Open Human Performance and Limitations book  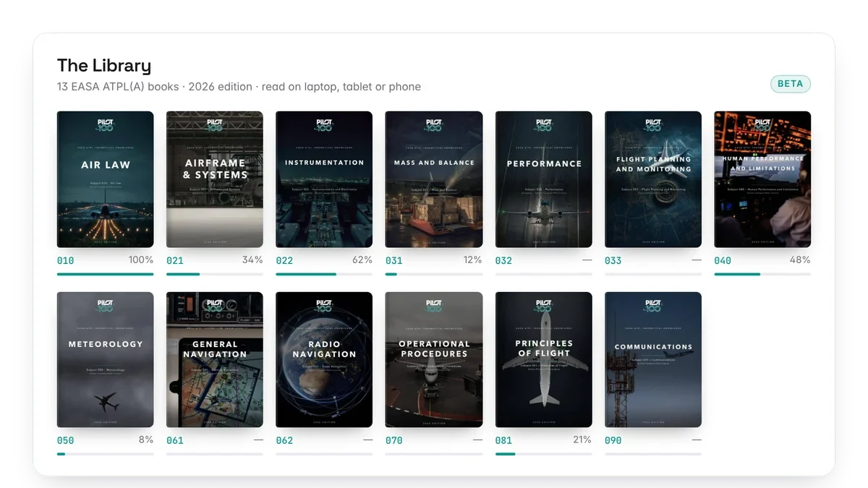[x=762, y=179]
